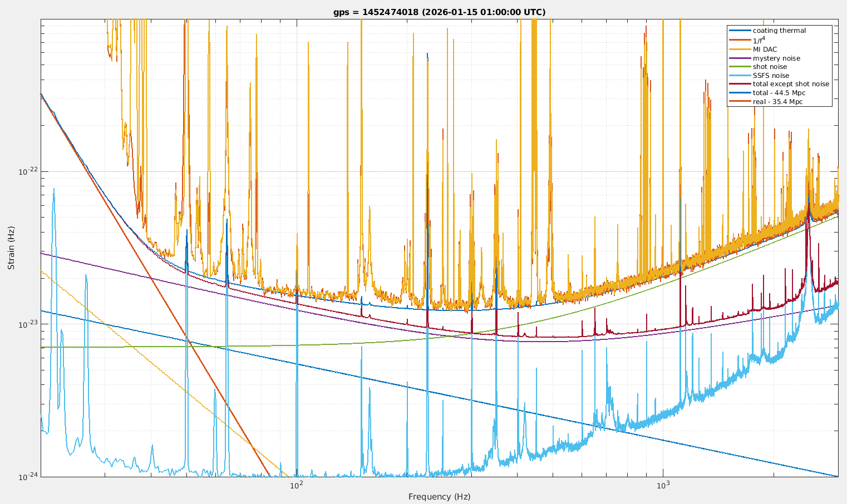Screen dimensions: 847x504
Task: Pick the 'SSFS noise' legend label
Action: [771, 76]
